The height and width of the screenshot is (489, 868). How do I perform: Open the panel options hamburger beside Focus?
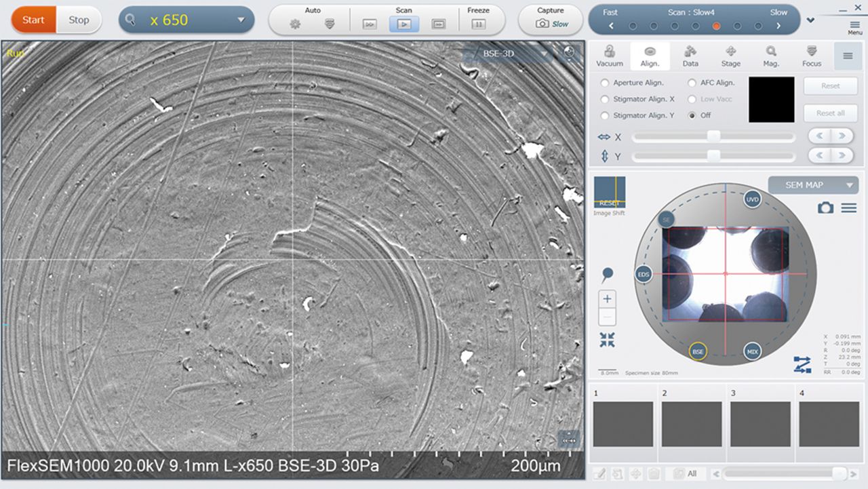tap(848, 56)
